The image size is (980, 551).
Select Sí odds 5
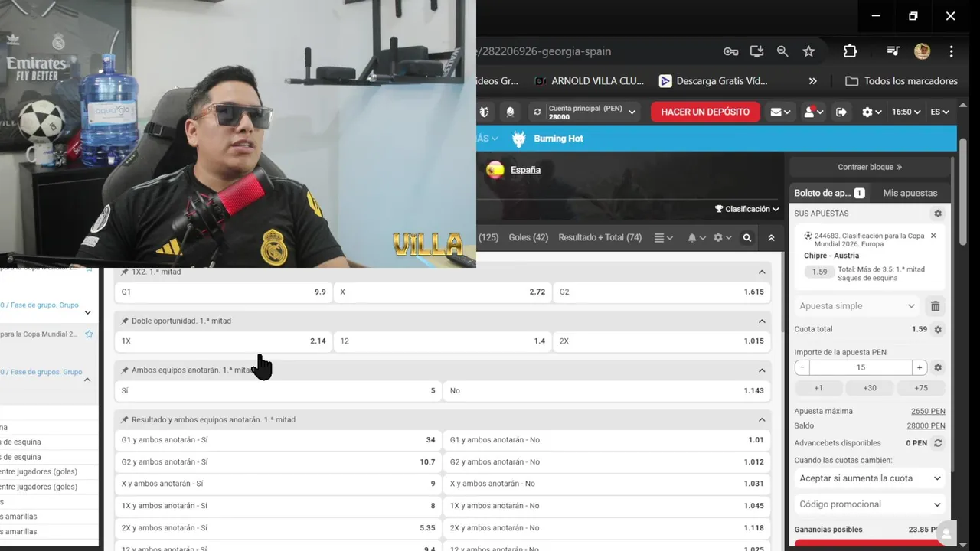279,390
